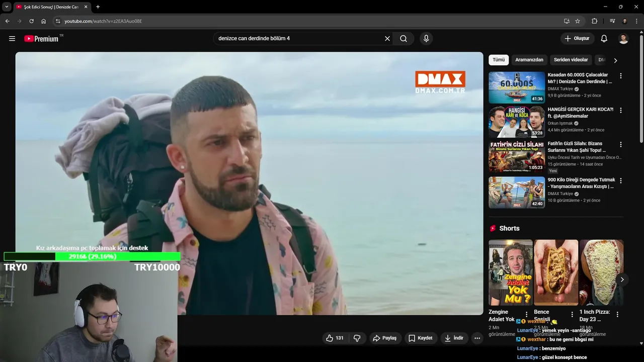Select the Seriden videolar filter chip

(571, 60)
